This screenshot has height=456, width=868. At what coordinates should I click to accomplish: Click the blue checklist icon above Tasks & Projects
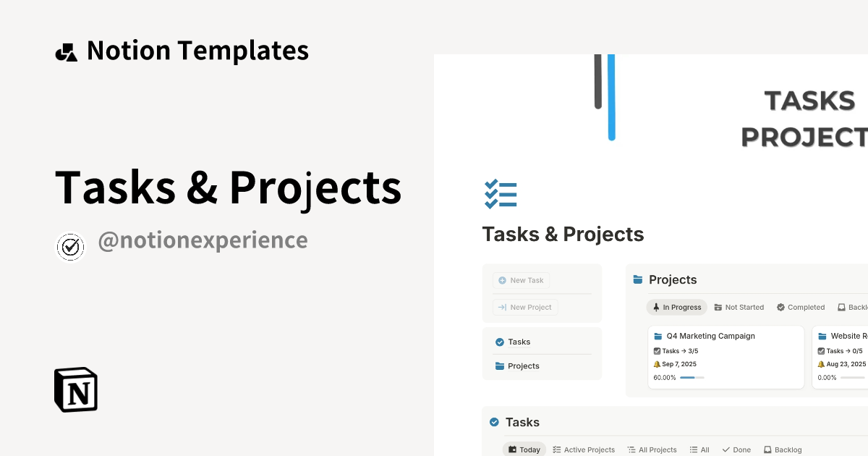click(x=501, y=193)
